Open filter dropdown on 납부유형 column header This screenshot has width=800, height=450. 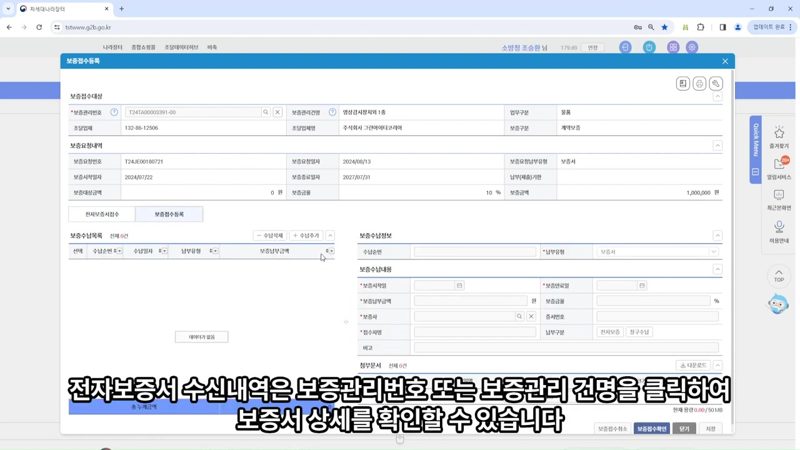(x=216, y=251)
